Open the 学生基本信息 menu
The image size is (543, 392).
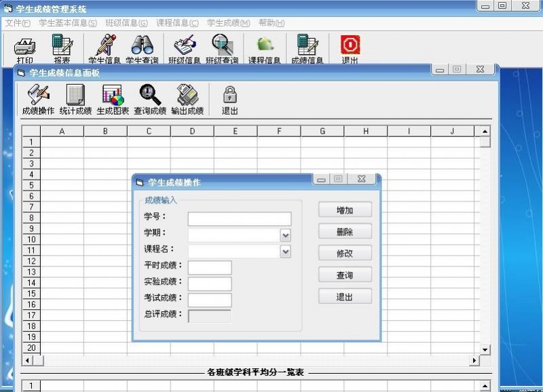coord(67,23)
